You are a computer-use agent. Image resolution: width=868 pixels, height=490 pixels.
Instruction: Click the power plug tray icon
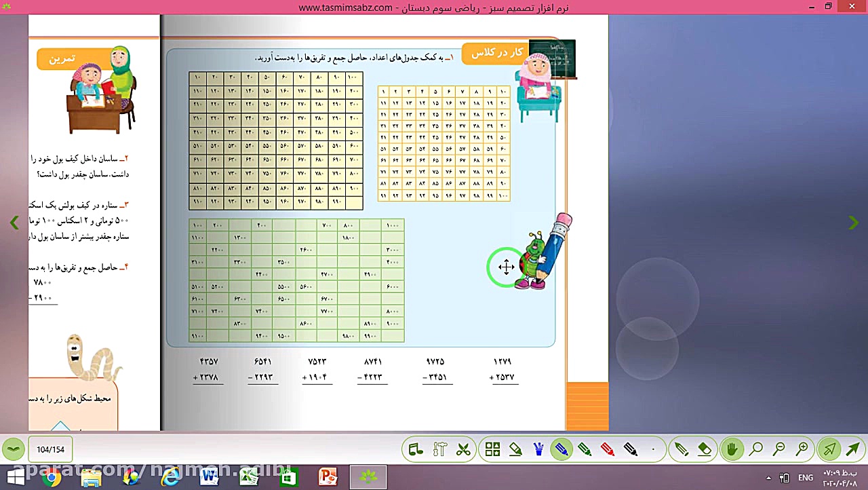(x=785, y=478)
